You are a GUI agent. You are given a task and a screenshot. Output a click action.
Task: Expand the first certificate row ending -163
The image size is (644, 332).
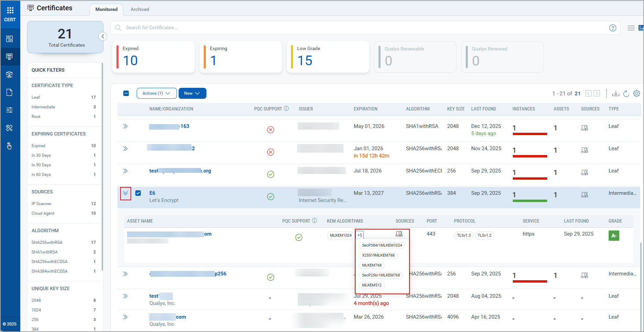click(x=125, y=126)
